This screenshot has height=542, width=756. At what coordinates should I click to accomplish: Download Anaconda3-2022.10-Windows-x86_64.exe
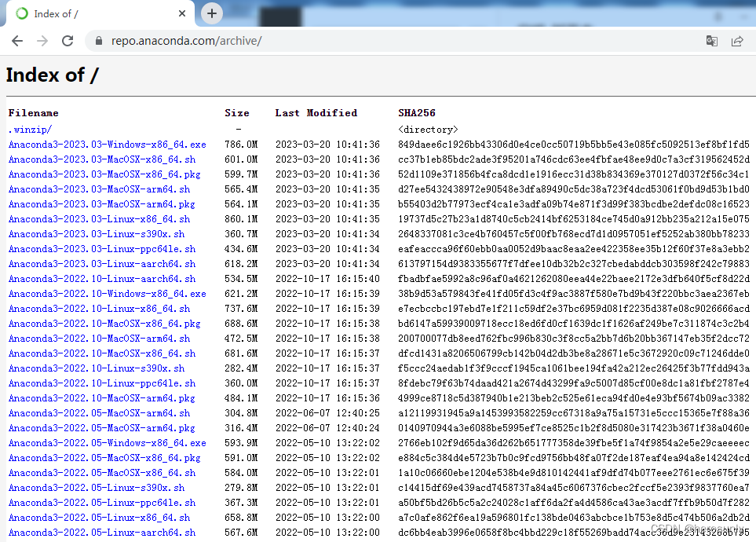(x=107, y=294)
